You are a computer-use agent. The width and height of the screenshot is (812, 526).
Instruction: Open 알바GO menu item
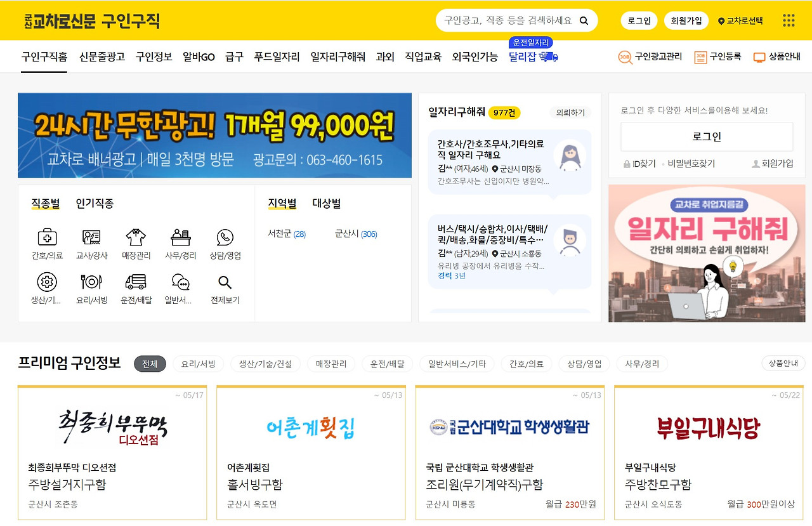click(199, 56)
